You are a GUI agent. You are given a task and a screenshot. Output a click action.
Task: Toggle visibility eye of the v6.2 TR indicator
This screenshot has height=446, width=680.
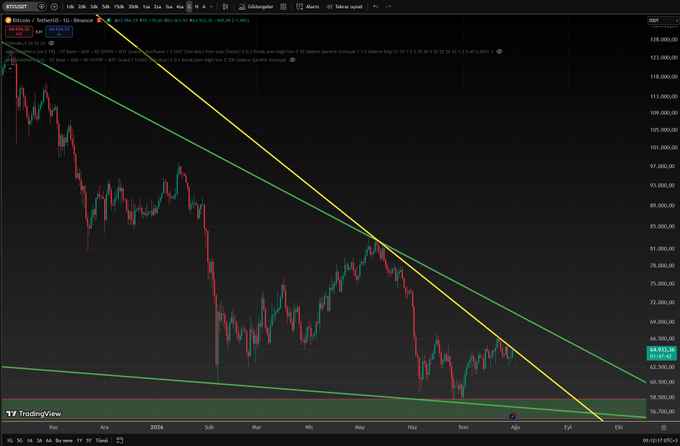tap(499, 52)
